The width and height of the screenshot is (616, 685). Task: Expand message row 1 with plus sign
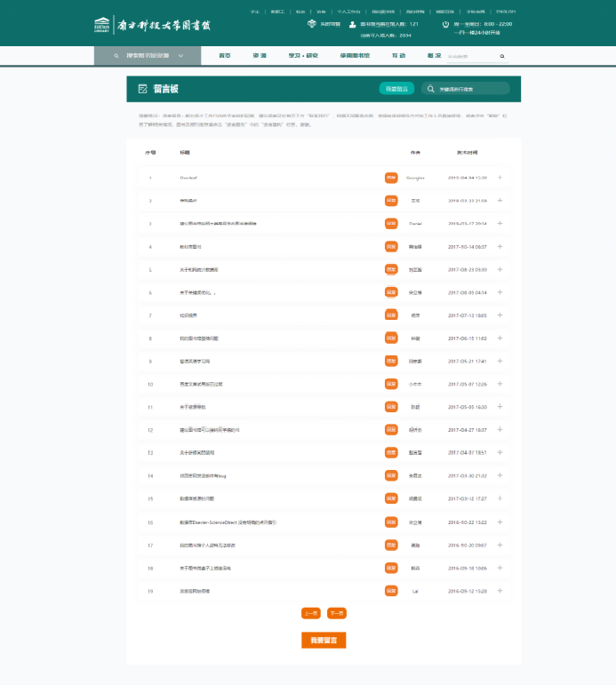tap(500, 178)
